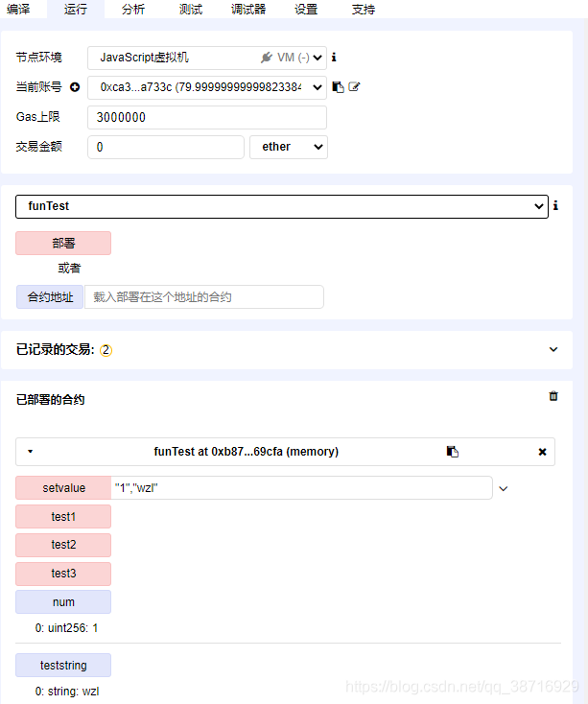Click the load contract address input

click(204, 296)
